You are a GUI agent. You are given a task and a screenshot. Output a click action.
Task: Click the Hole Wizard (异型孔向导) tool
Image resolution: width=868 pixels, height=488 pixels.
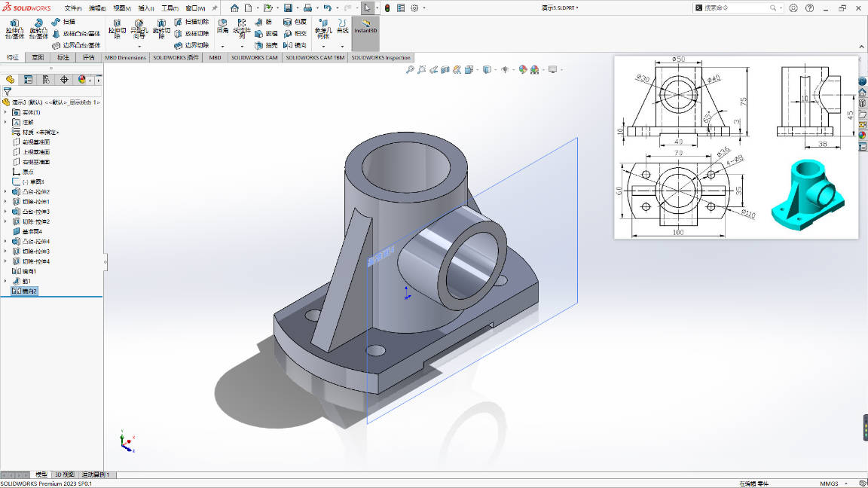pos(139,29)
